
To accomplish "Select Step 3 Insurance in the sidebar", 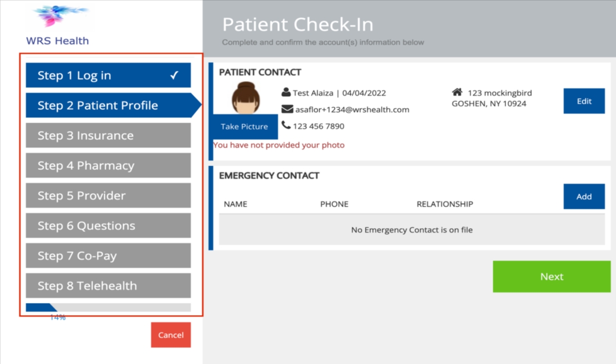I will click(x=108, y=135).
